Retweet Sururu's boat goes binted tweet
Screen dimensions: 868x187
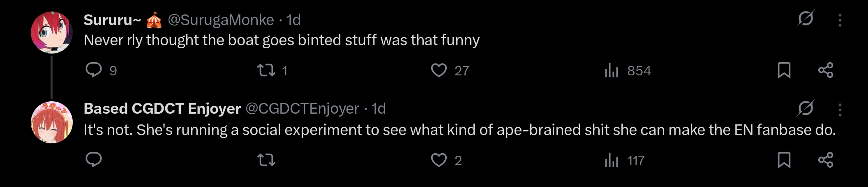point(266,70)
